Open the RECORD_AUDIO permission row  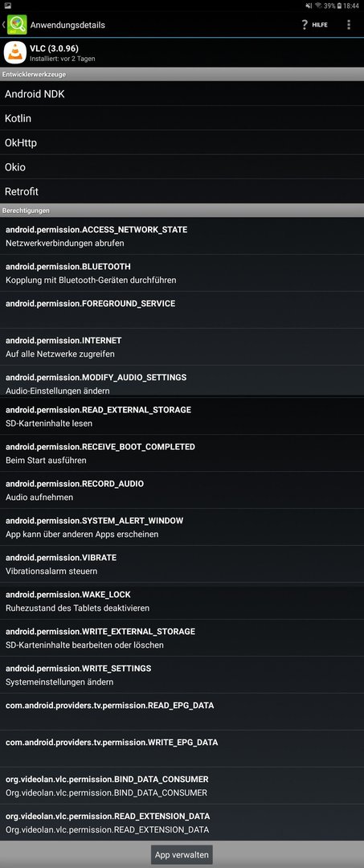click(x=182, y=490)
